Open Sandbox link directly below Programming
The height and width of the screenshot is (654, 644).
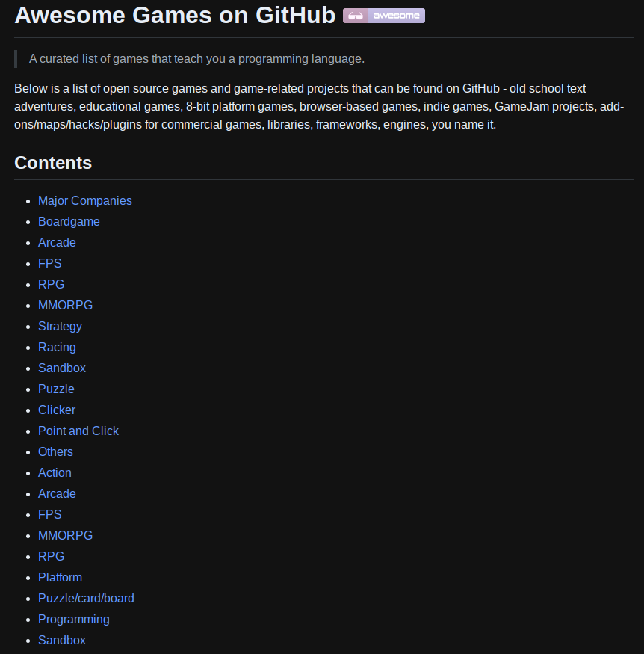pyautogui.click(x=62, y=640)
